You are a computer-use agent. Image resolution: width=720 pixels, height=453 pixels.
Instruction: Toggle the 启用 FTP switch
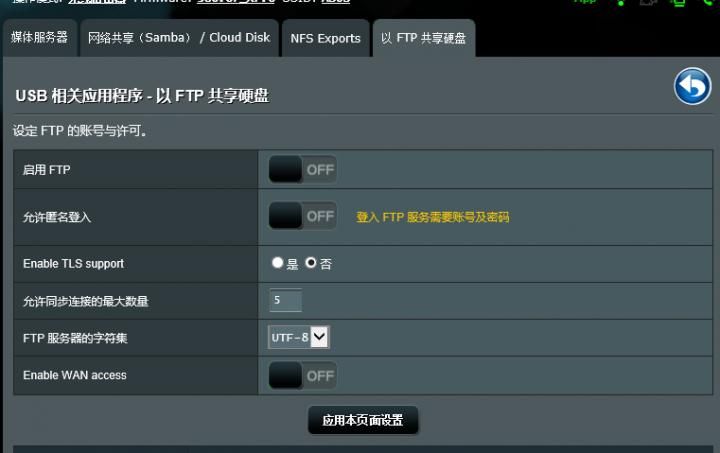302,170
